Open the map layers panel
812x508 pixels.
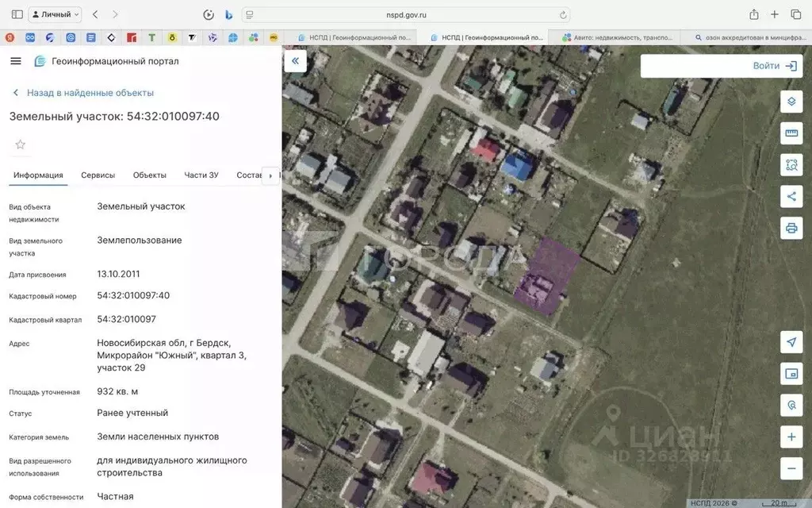(x=791, y=102)
